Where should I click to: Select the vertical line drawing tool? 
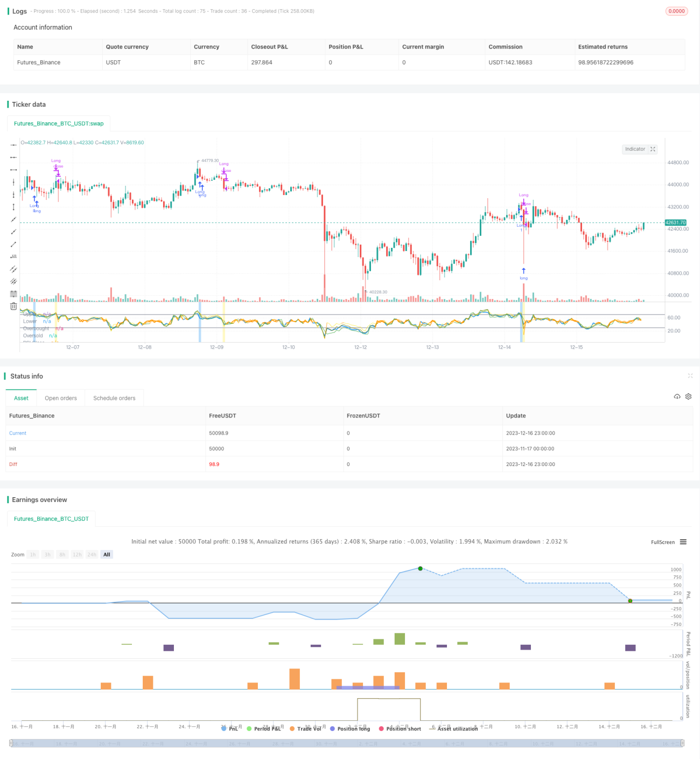13,182
